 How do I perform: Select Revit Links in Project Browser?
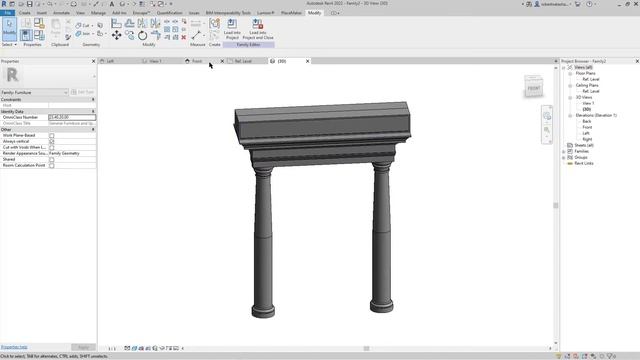[x=584, y=163]
